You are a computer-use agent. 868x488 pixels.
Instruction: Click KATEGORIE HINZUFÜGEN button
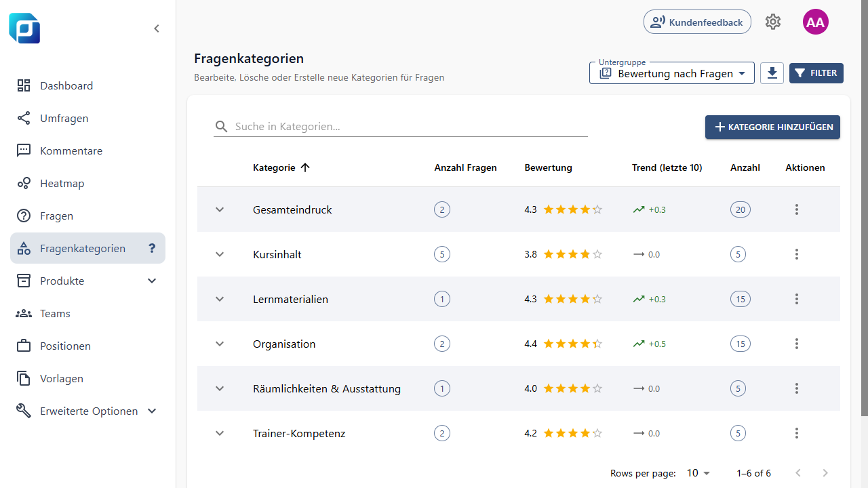click(x=772, y=127)
